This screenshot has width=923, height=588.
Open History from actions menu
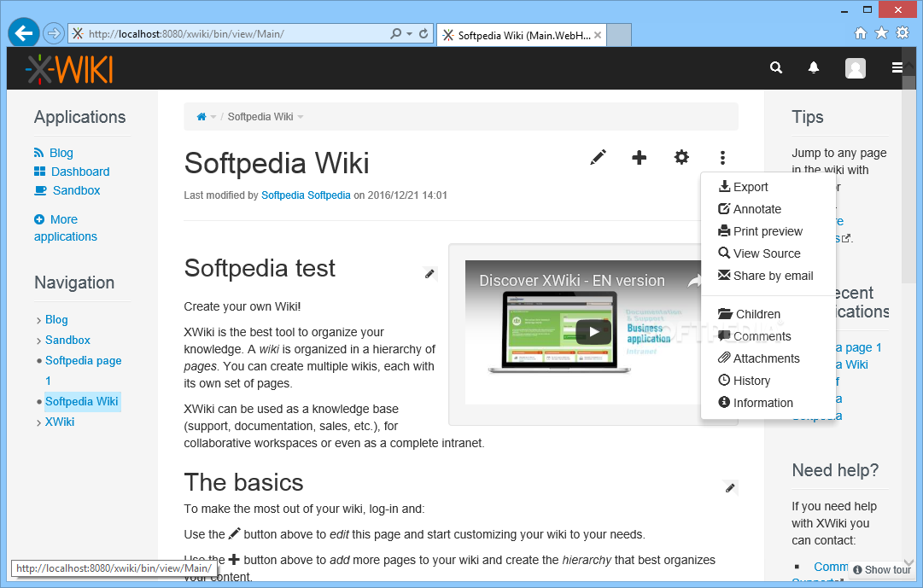pyautogui.click(x=744, y=381)
